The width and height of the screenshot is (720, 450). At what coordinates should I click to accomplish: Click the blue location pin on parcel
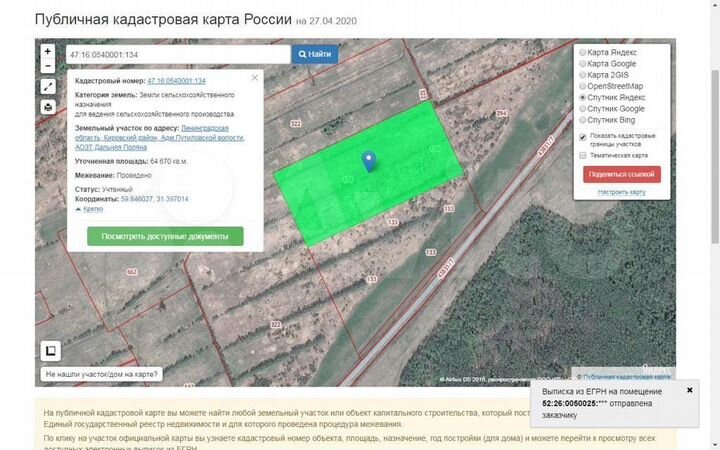[369, 161]
